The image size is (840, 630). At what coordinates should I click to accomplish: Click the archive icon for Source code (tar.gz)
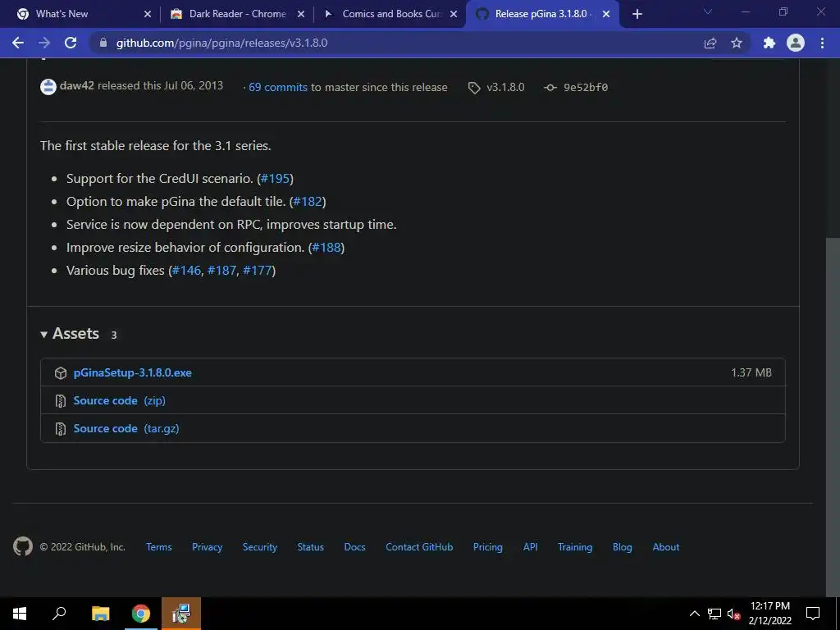point(61,428)
